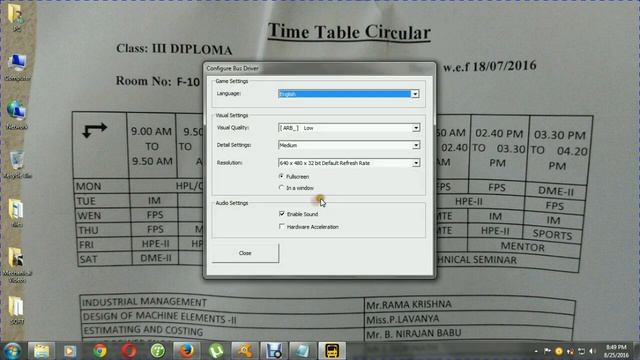Screen dimensions: 640x360
Task: Select the SOFT folder on the desktop
Action: tap(17, 310)
